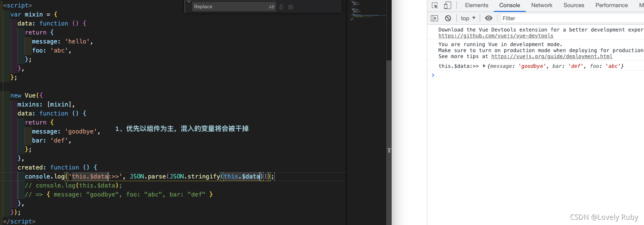Expand the logged this.$data object
This screenshot has width=644, height=225.
pos(484,66)
